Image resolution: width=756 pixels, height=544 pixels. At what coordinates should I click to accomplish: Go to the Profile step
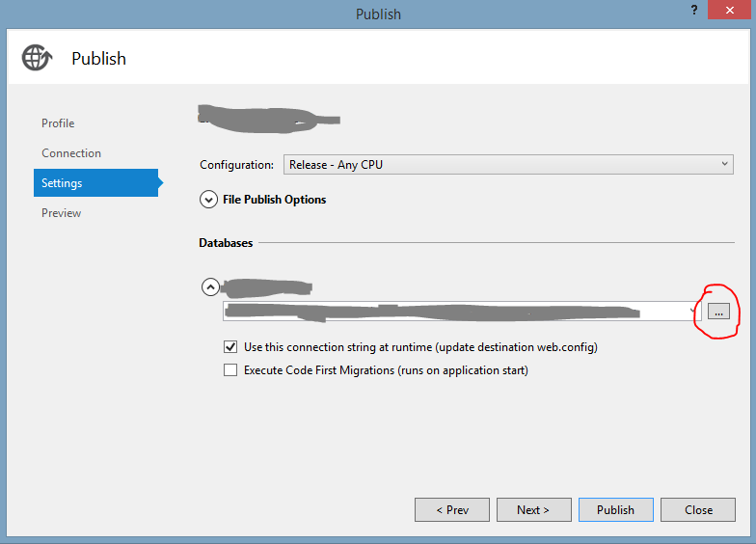click(58, 123)
